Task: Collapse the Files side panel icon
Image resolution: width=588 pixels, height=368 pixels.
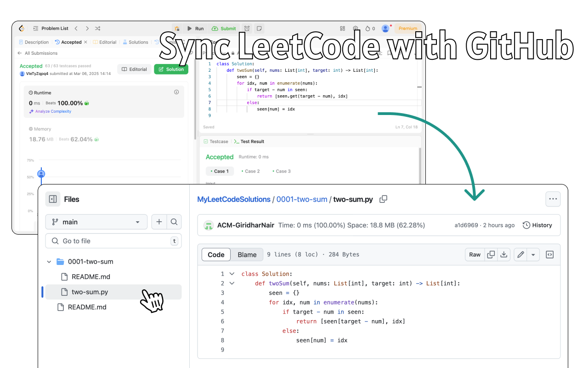Action: tap(53, 199)
